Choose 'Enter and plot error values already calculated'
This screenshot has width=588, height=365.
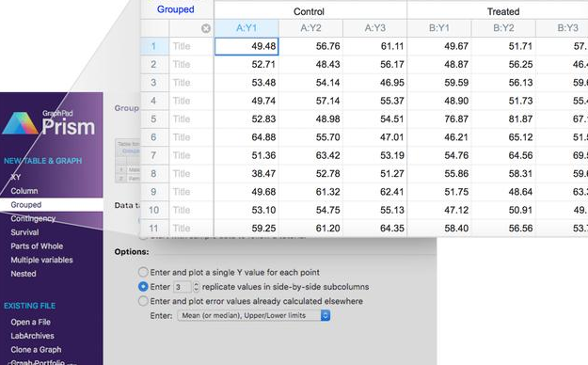(x=143, y=301)
